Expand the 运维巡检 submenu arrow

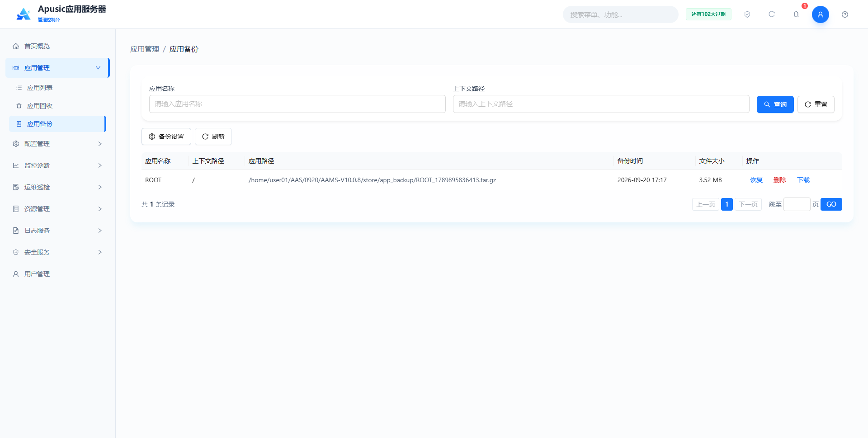coord(100,187)
